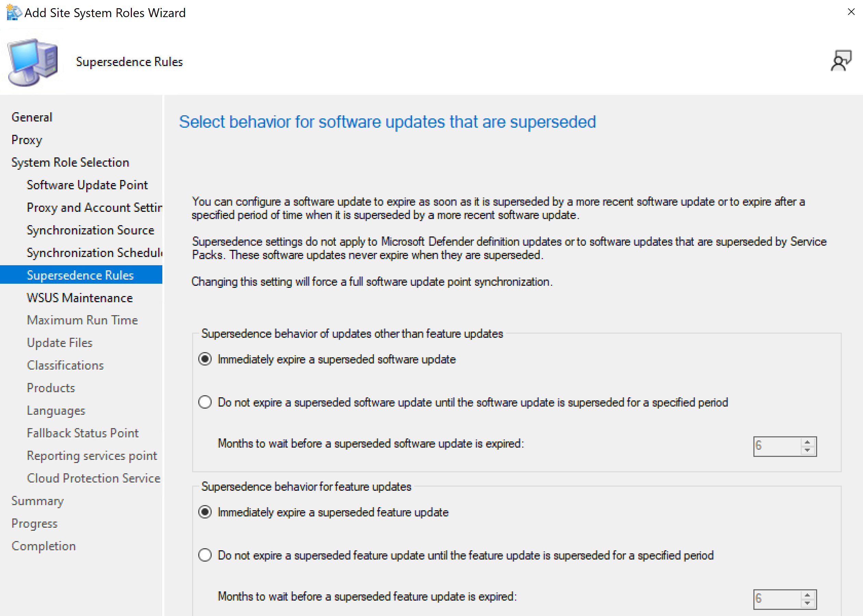Choose Do not expire superseded feature update option

(205, 555)
